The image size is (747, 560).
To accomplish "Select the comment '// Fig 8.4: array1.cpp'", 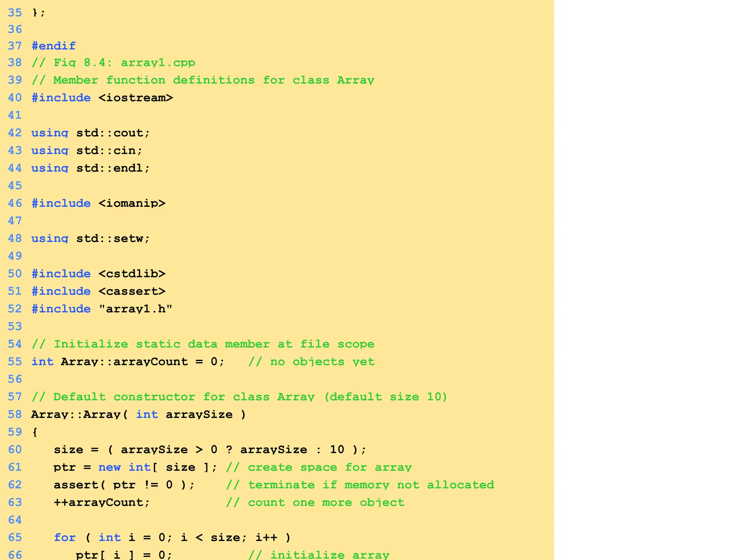I will [113, 63].
